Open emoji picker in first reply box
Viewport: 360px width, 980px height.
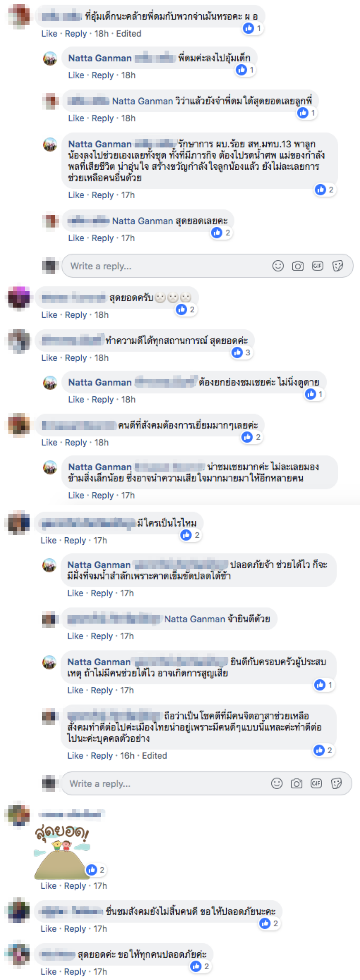click(278, 265)
